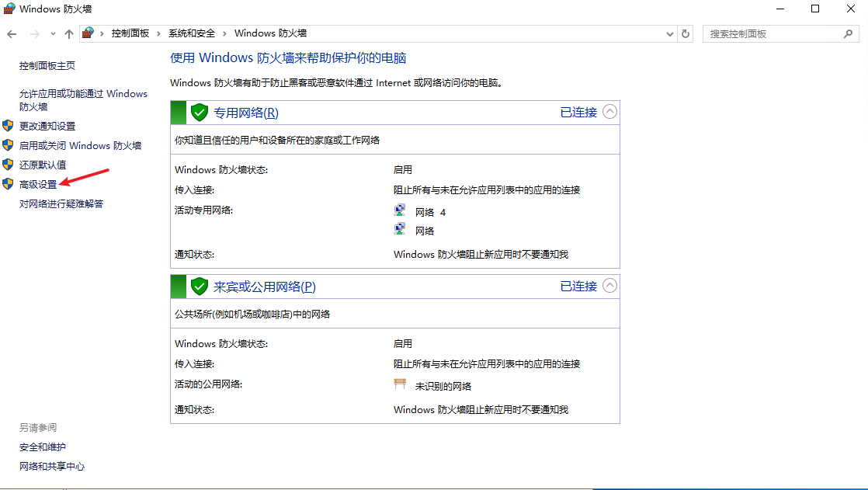Open 控制面板主页 link
The height and width of the screenshot is (490, 868).
pyautogui.click(x=47, y=65)
